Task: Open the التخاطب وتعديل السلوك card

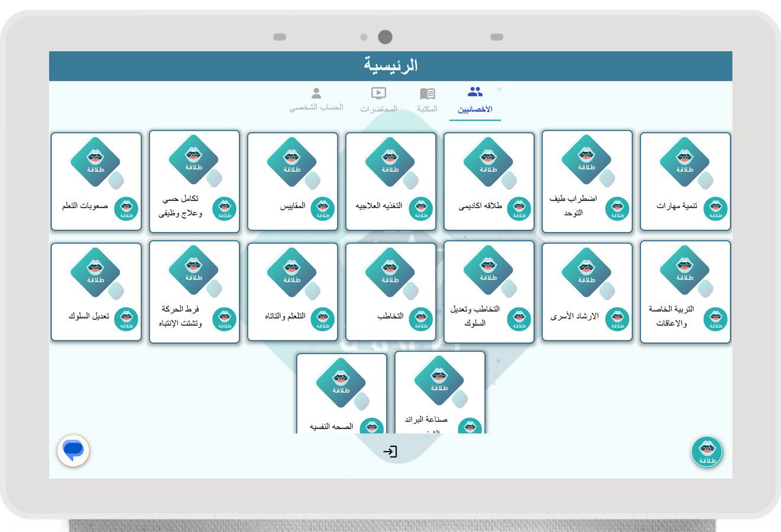Action: click(489, 292)
